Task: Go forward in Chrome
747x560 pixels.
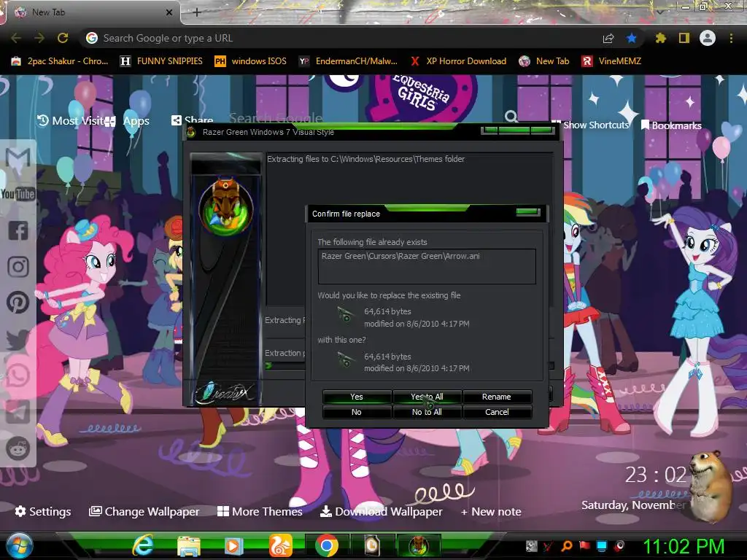Action: (x=39, y=38)
